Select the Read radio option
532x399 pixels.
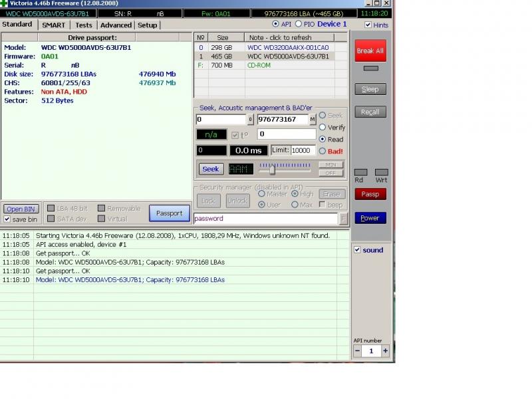pyautogui.click(x=323, y=139)
